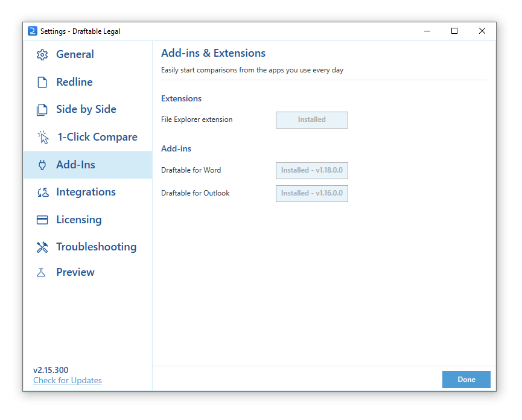Click the Preview flask icon
This screenshot has width=522, height=420.
(41, 273)
